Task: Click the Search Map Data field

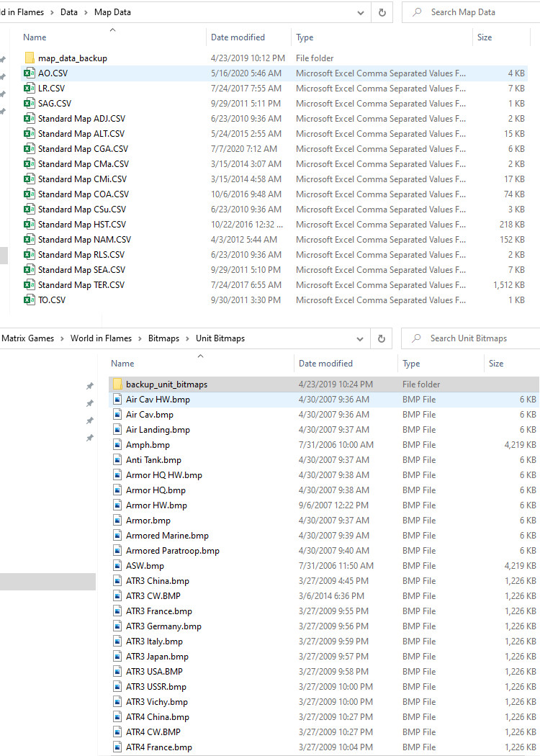Action: tap(471, 12)
